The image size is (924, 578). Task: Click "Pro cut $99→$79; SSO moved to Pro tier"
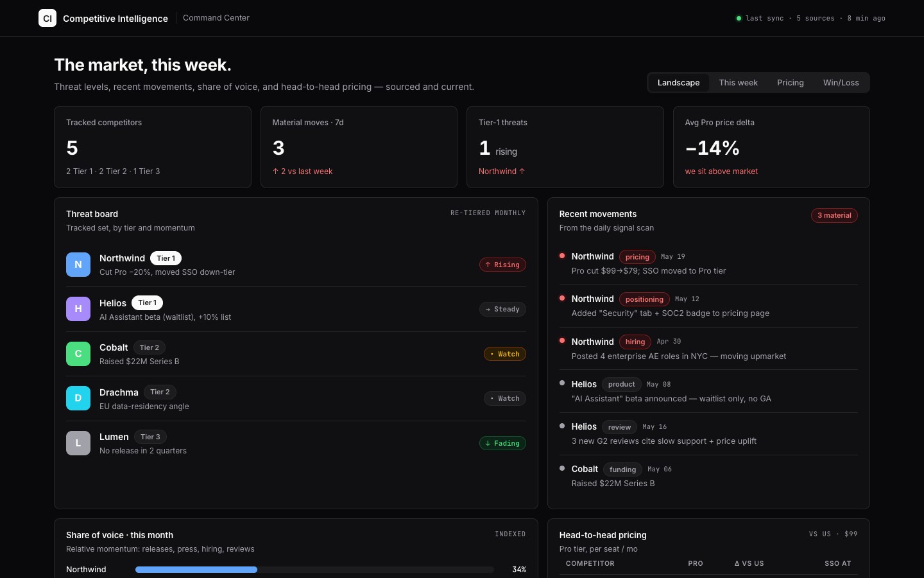click(x=649, y=271)
